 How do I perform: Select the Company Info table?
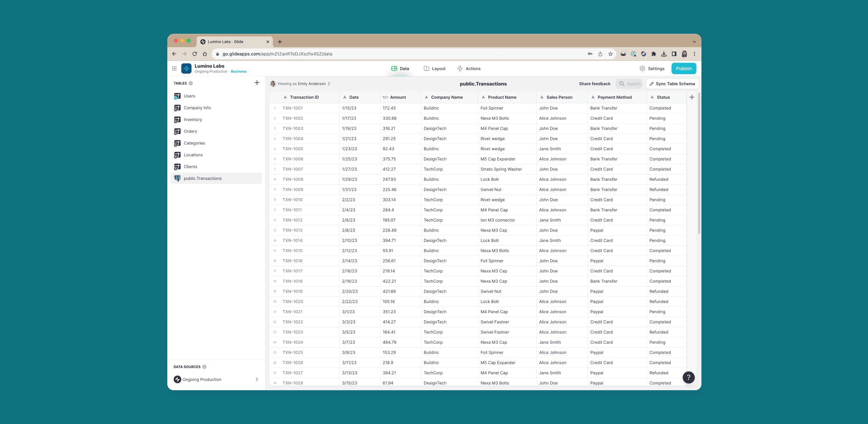point(197,108)
